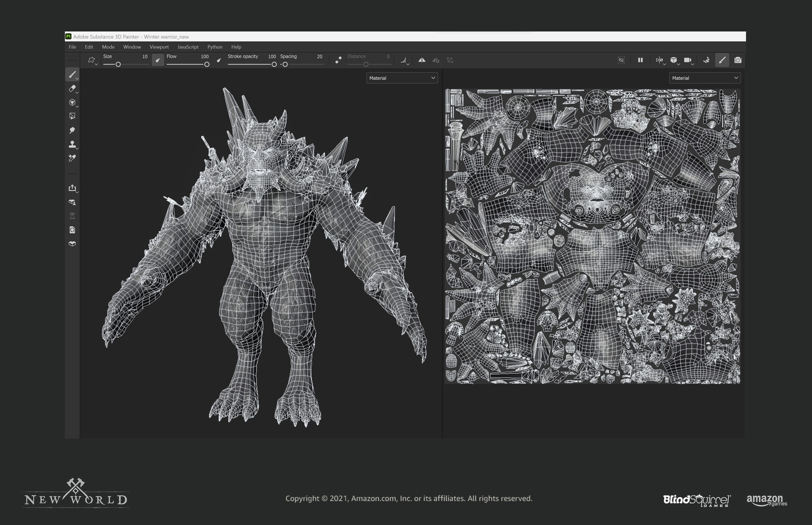This screenshot has width=812, height=525.
Task: Open the stroke alignment curve dropdown
Action: coord(404,60)
